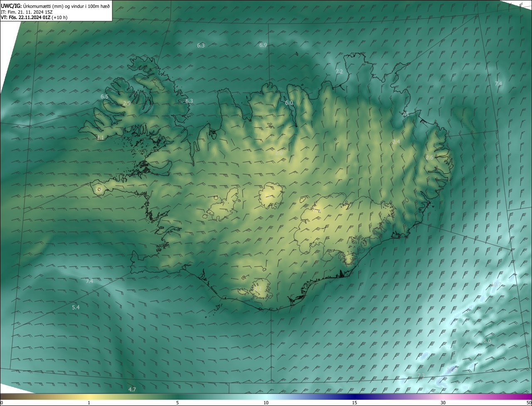This screenshot has height=406, width=532.
Task: Click the 7.2 value label on the map
Action: (x=339, y=71)
